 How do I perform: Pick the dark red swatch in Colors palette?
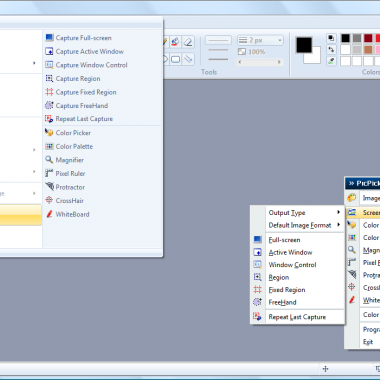point(368,38)
